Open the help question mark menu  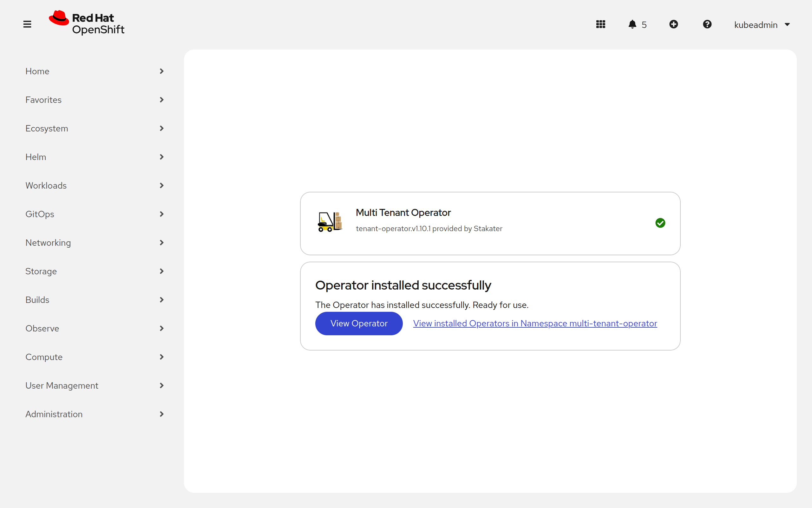707,24
